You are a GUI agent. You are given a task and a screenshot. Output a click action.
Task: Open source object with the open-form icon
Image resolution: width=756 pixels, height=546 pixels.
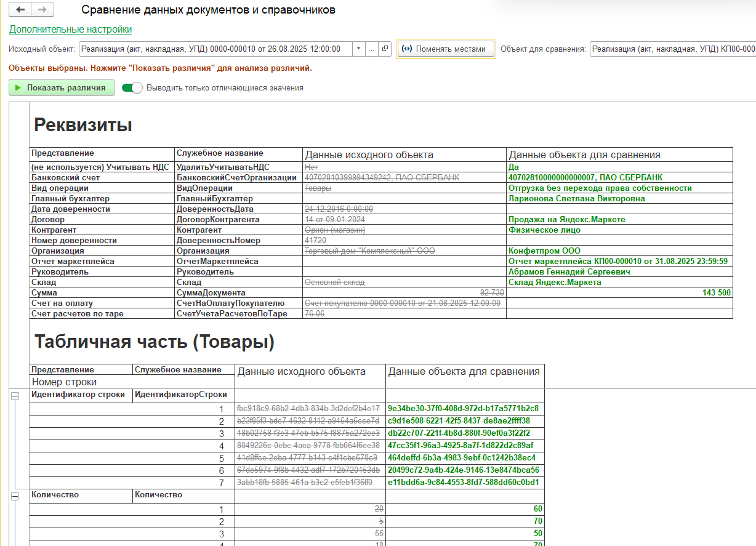click(385, 49)
